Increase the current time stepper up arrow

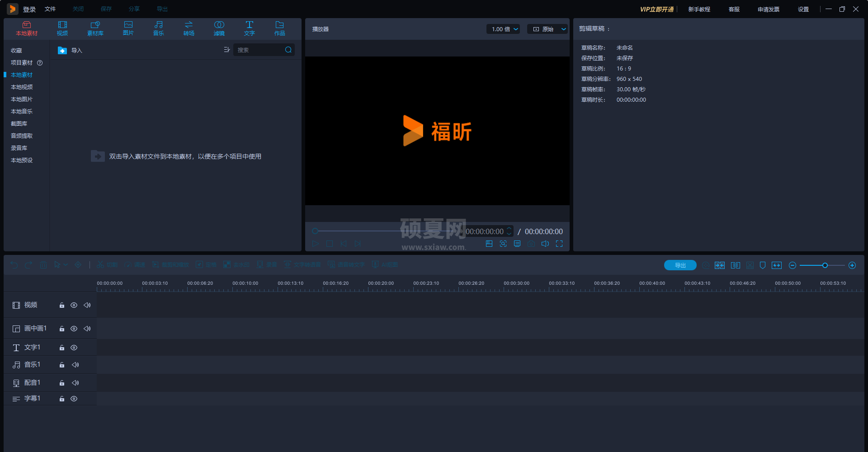[x=509, y=229]
